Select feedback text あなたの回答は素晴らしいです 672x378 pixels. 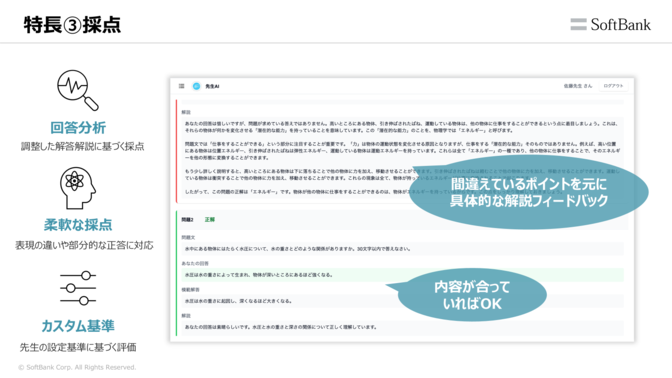(x=281, y=327)
